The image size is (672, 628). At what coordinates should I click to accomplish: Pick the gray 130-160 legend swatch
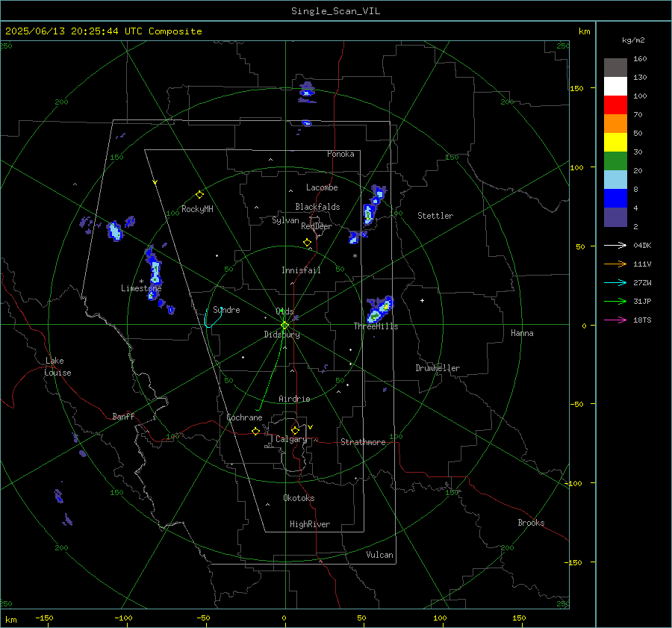[x=615, y=68]
